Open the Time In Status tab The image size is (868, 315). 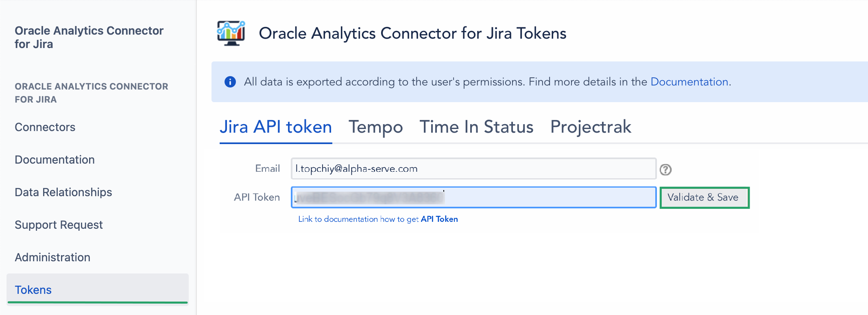pos(477,127)
